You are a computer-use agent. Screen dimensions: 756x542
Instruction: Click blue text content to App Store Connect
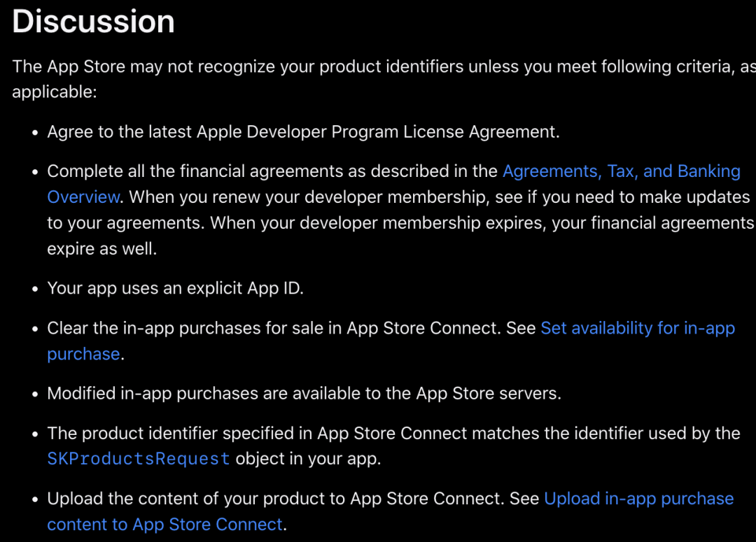point(165,525)
